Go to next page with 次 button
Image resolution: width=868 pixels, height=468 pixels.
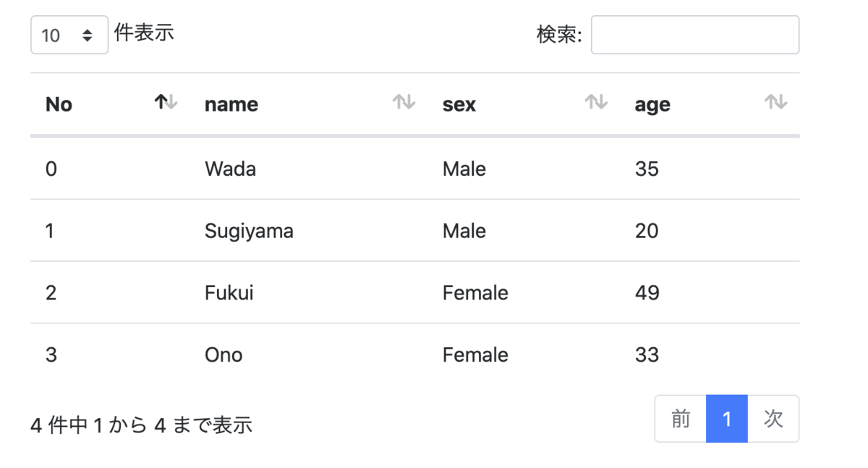point(773,419)
